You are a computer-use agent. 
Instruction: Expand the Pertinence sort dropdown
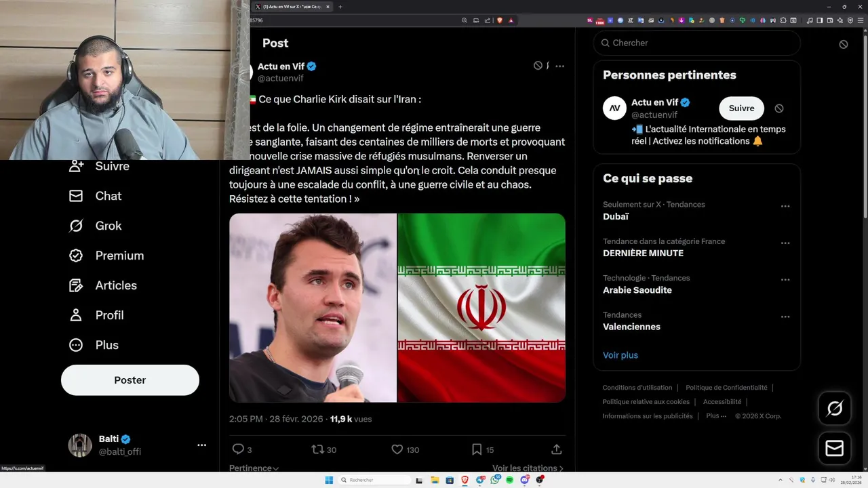[254, 468]
